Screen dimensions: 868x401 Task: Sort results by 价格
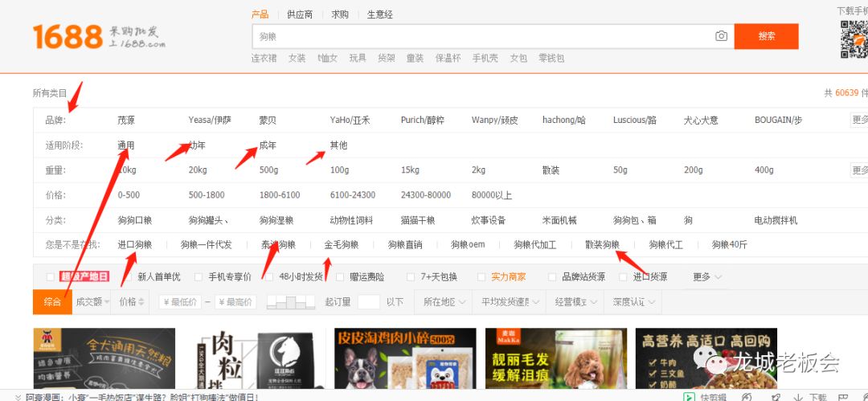click(x=131, y=302)
